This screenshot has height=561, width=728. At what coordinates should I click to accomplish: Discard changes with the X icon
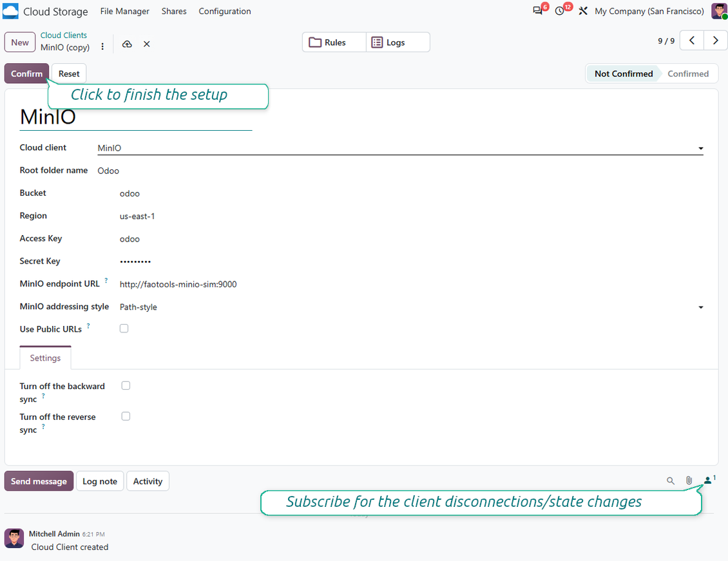pos(147,44)
